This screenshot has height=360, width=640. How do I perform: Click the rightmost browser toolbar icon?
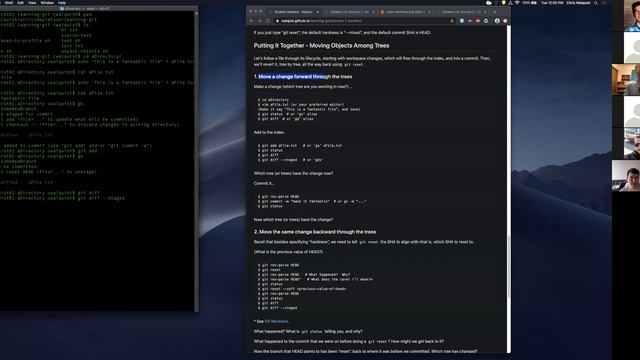[x=505, y=21]
